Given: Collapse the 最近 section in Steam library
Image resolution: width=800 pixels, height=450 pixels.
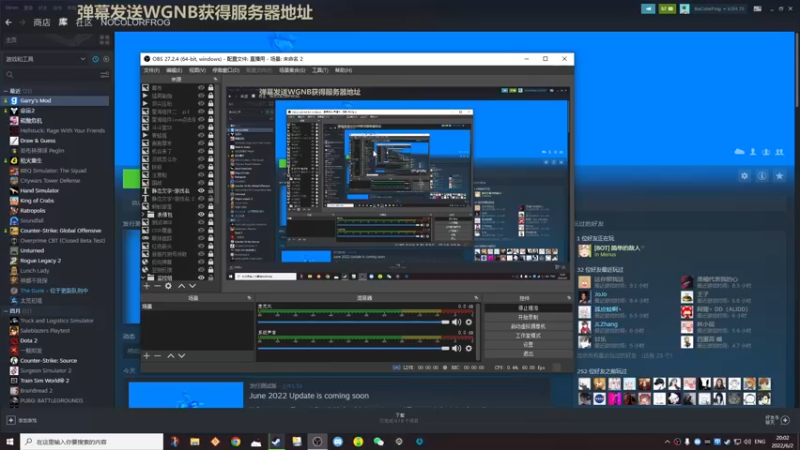Looking at the screenshot, I should pos(6,91).
